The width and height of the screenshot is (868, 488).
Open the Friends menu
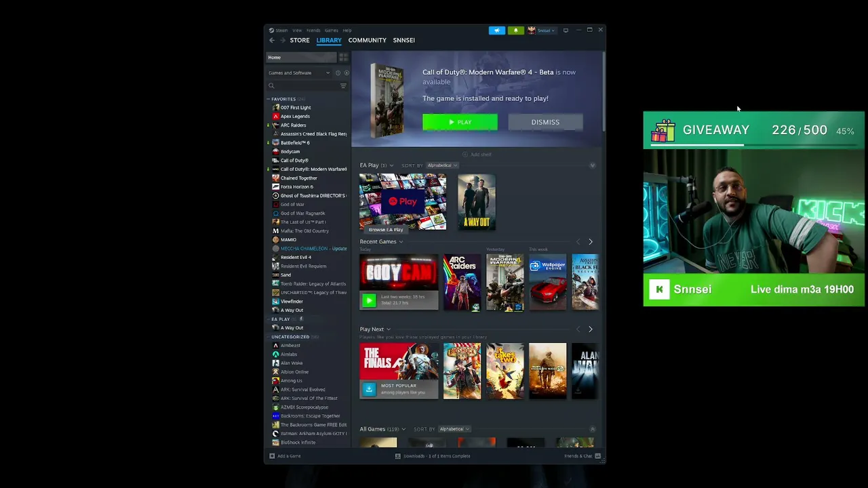click(313, 30)
